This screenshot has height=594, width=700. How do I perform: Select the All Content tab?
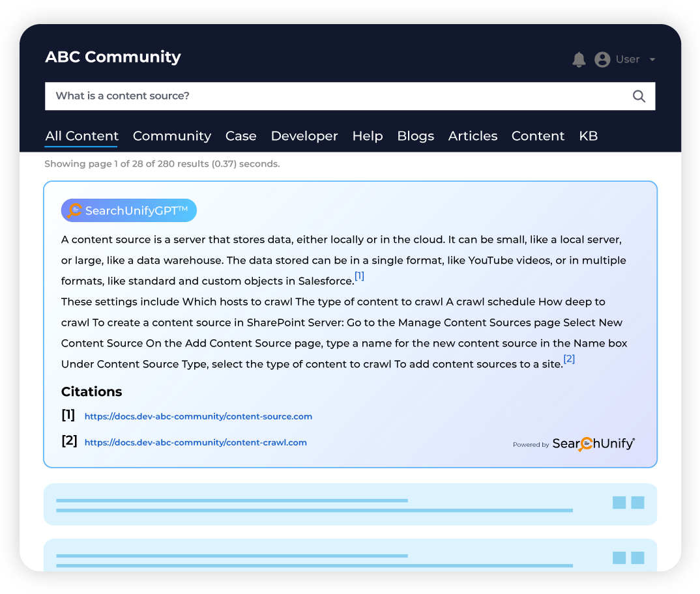tap(81, 135)
